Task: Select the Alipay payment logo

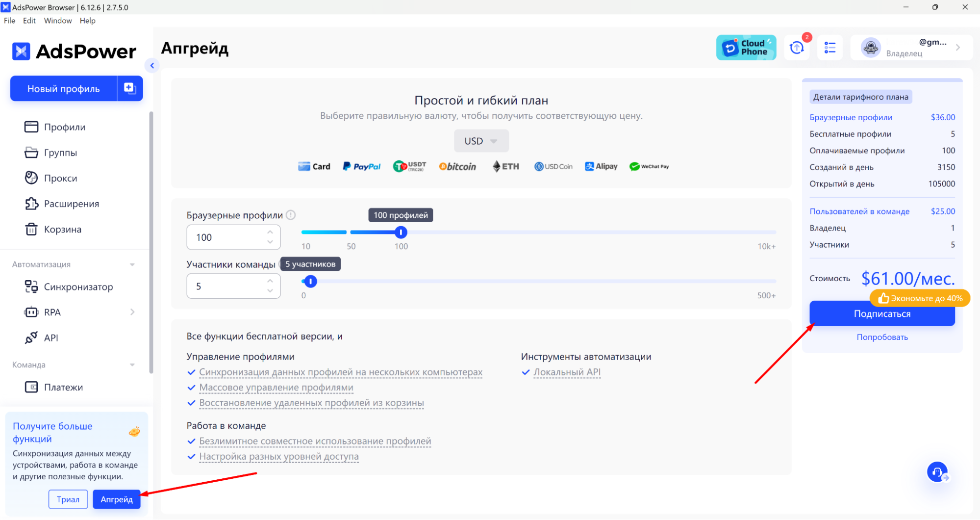Action: tap(601, 166)
